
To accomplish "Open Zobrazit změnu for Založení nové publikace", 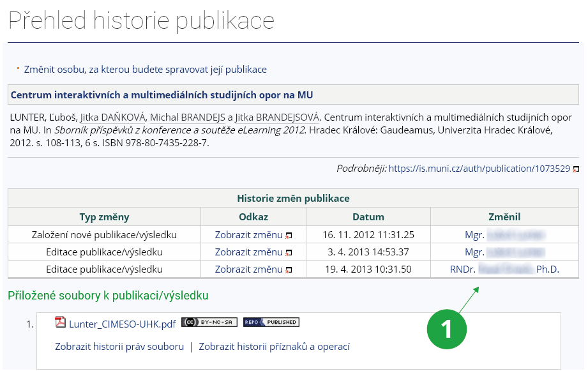I will coord(248,234).
